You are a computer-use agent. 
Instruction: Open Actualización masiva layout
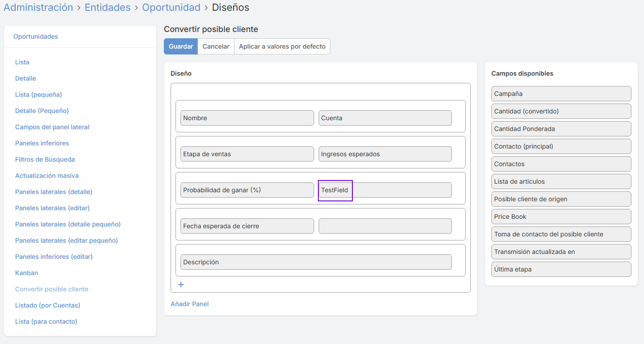point(47,176)
